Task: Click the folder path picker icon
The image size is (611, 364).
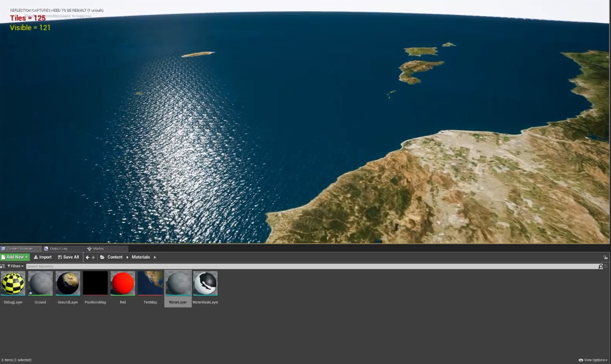Action: pyautogui.click(x=102, y=257)
